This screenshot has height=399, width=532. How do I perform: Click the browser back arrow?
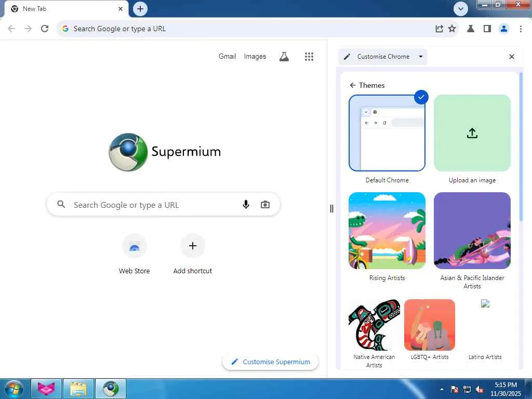(x=11, y=29)
